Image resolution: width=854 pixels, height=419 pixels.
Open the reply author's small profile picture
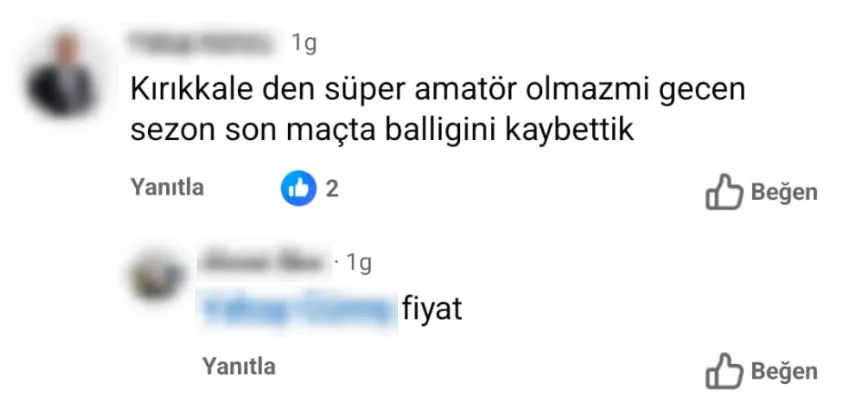[x=157, y=277]
